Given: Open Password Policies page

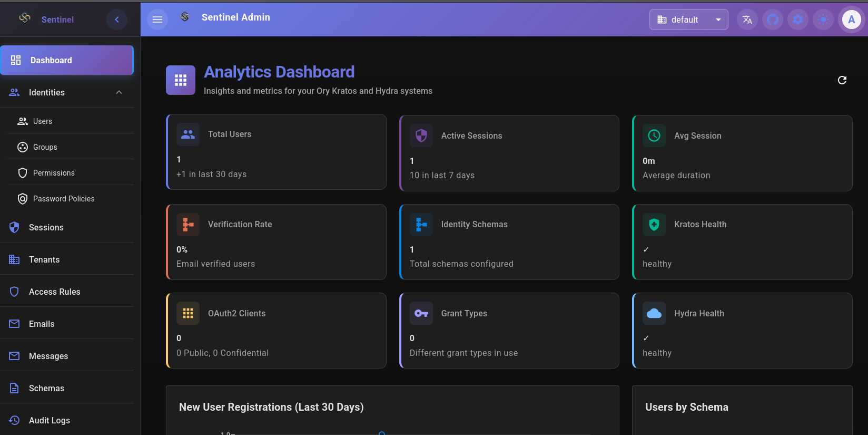Looking at the screenshot, I should (x=71, y=199).
